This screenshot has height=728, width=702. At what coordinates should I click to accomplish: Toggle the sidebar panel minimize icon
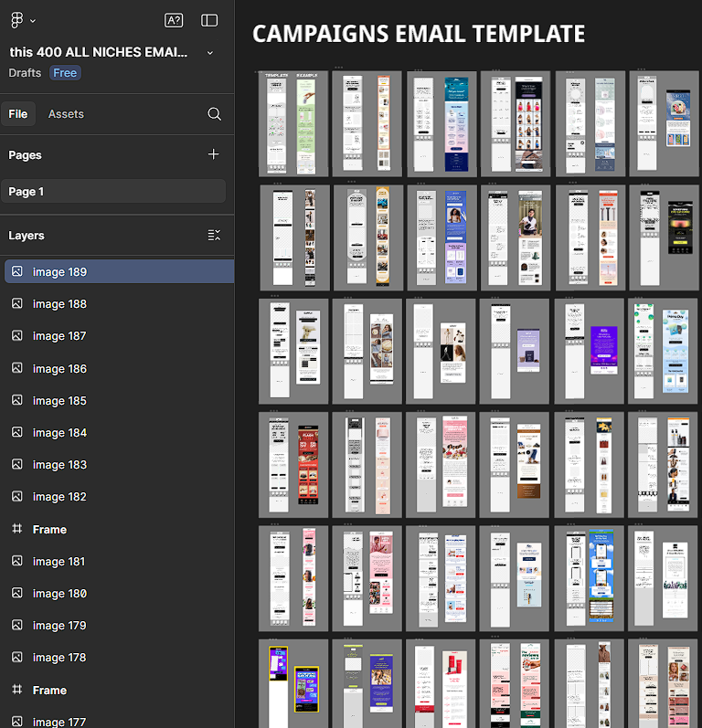pyautogui.click(x=209, y=20)
